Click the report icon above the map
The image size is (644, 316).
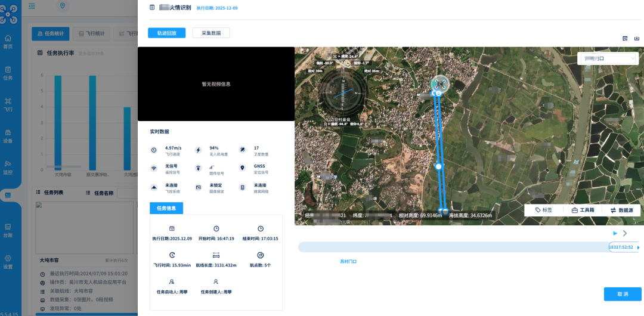[x=625, y=39]
